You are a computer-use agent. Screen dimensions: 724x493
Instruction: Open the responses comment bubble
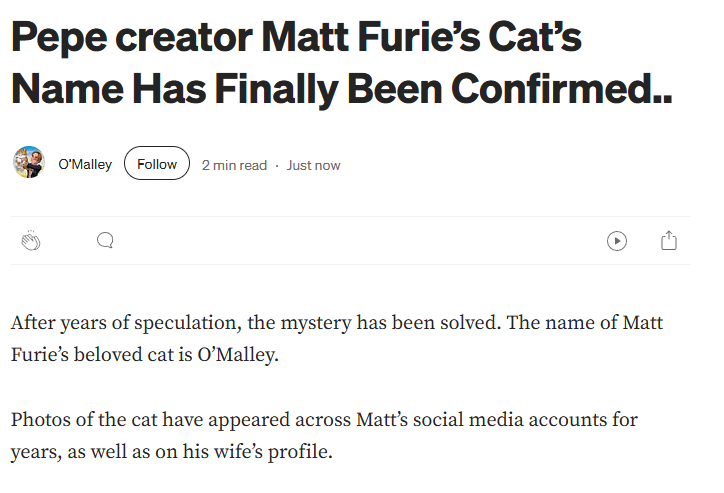tap(105, 241)
